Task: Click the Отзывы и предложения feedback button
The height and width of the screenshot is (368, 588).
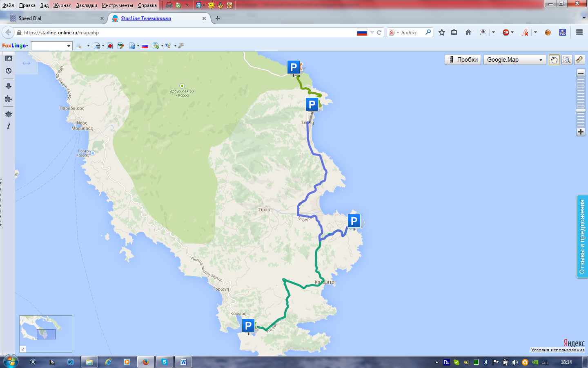Action: 582,237
